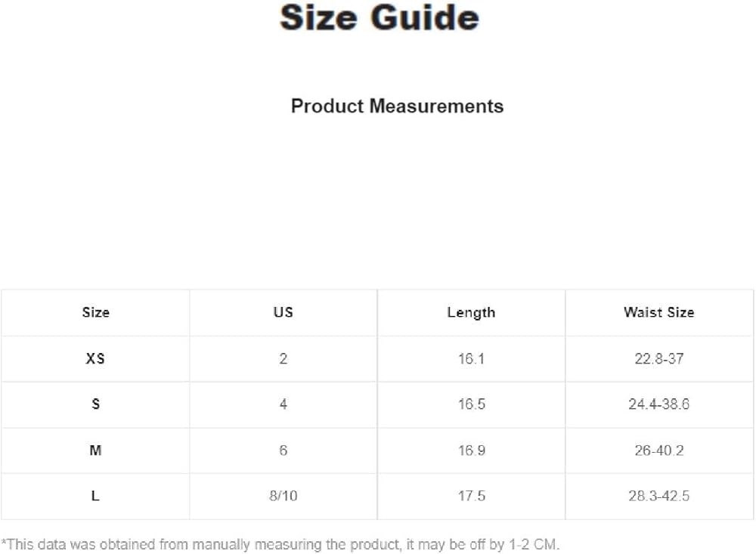This screenshot has height=554, width=756.
Task: Click the 16.9 length value
Action: [471, 450]
